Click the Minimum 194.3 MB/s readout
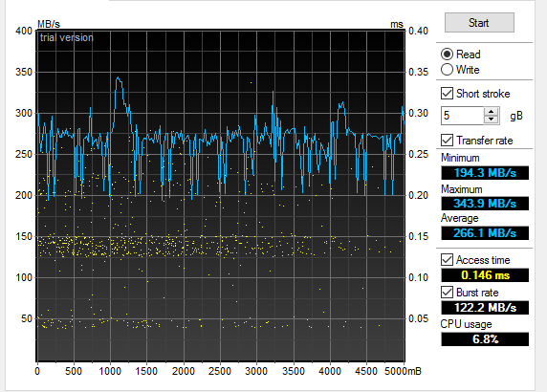547x392 pixels. pyautogui.click(x=485, y=173)
